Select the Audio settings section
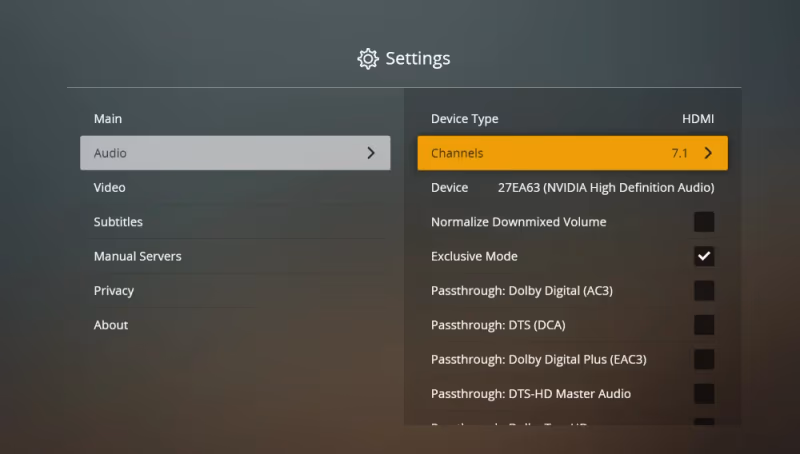Viewport: 800px width, 454px height. point(235,153)
